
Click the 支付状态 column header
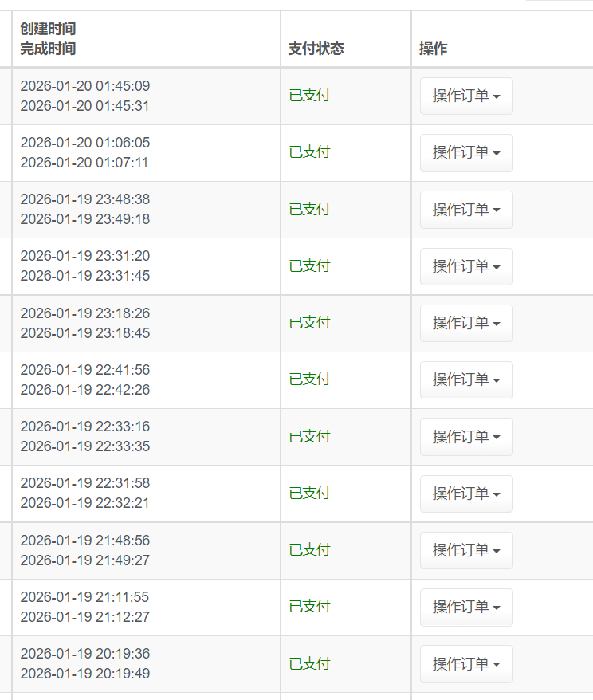click(316, 49)
